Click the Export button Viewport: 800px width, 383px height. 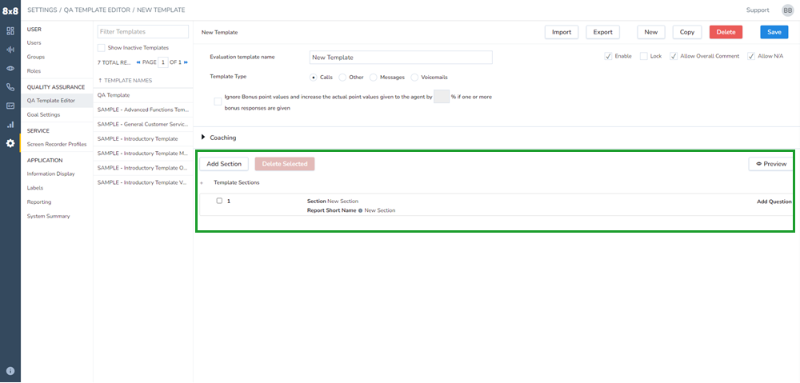coord(603,32)
